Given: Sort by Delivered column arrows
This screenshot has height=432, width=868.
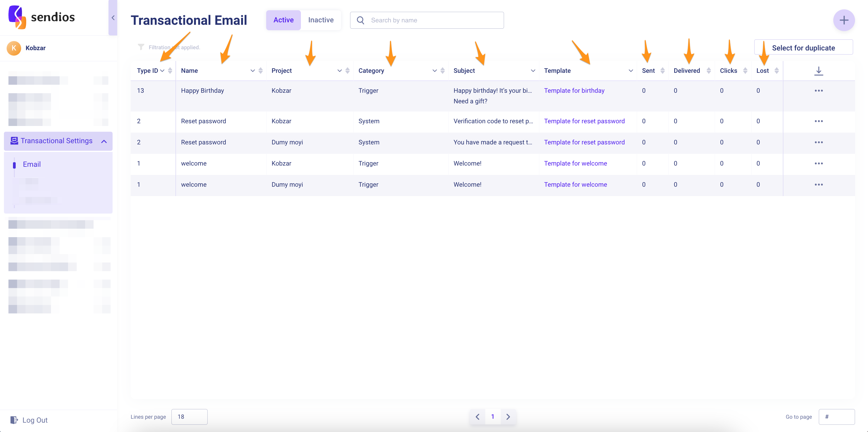Looking at the screenshot, I should [x=709, y=70].
